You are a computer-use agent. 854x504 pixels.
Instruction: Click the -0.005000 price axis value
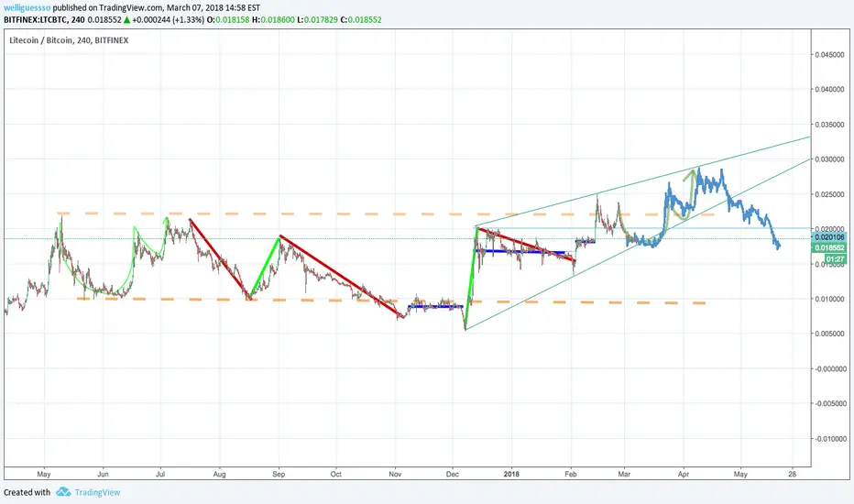coord(829,404)
